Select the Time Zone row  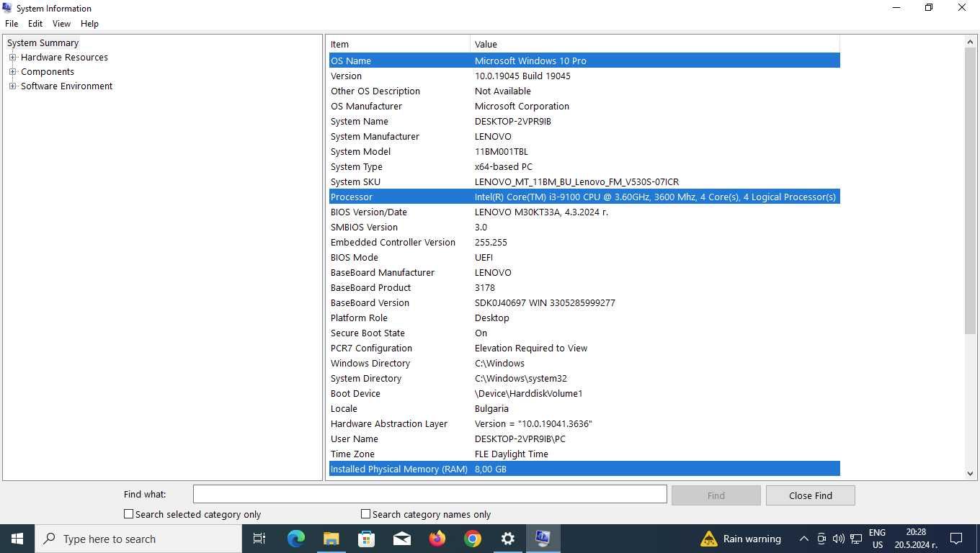(x=584, y=454)
